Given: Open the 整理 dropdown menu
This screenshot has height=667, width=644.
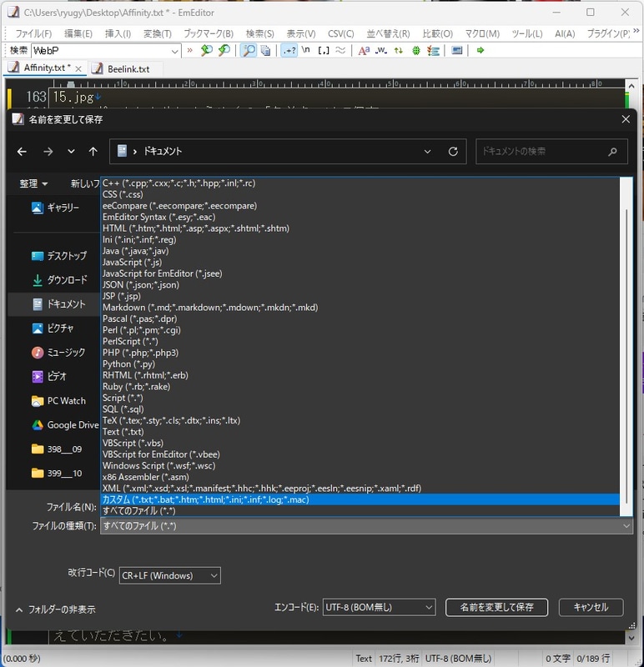Looking at the screenshot, I should 33,183.
